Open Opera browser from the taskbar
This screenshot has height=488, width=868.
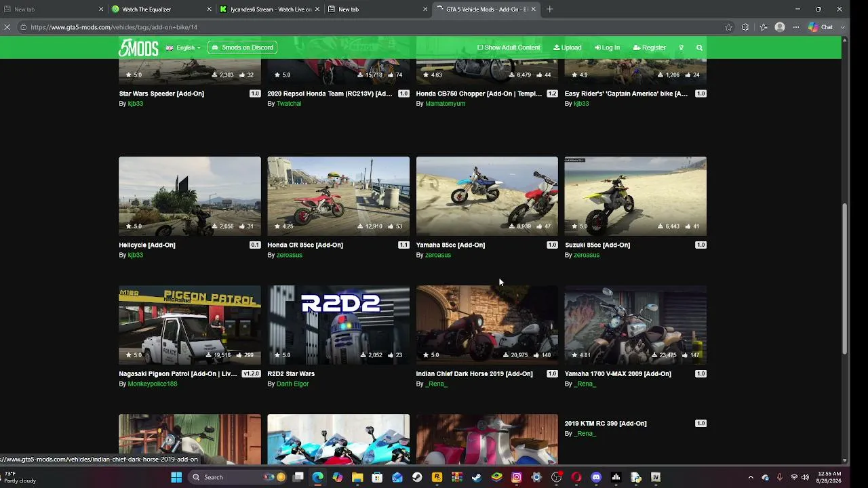coord(576,477)
